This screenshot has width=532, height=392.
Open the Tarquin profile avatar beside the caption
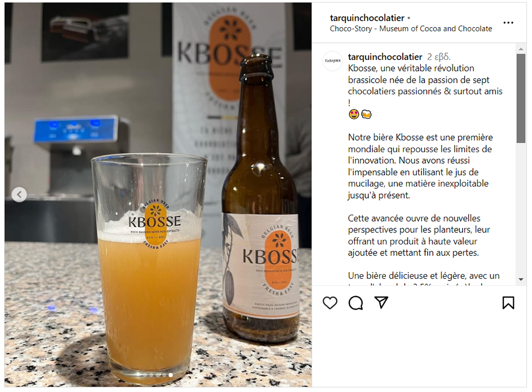pyautogui.click(x=333, y=61)
